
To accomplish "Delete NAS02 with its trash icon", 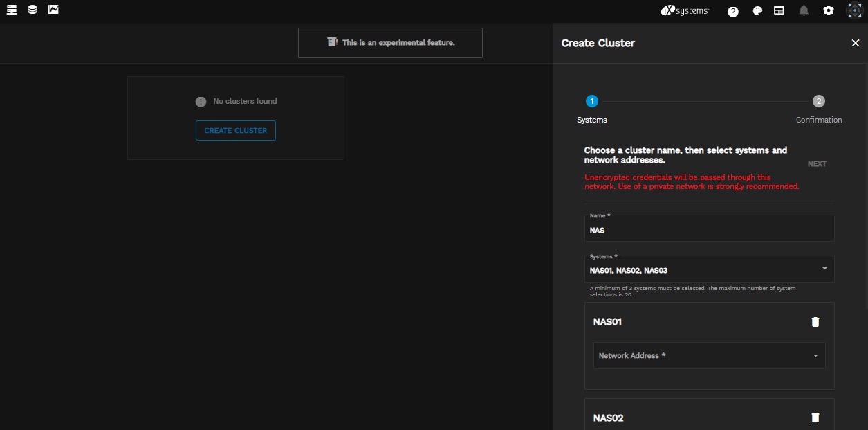I will 815,418.
